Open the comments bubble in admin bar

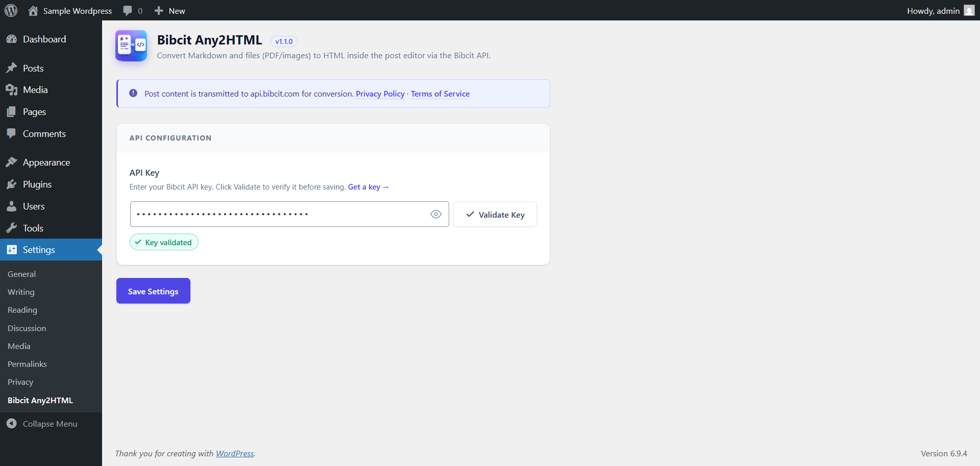coord(128,11)
